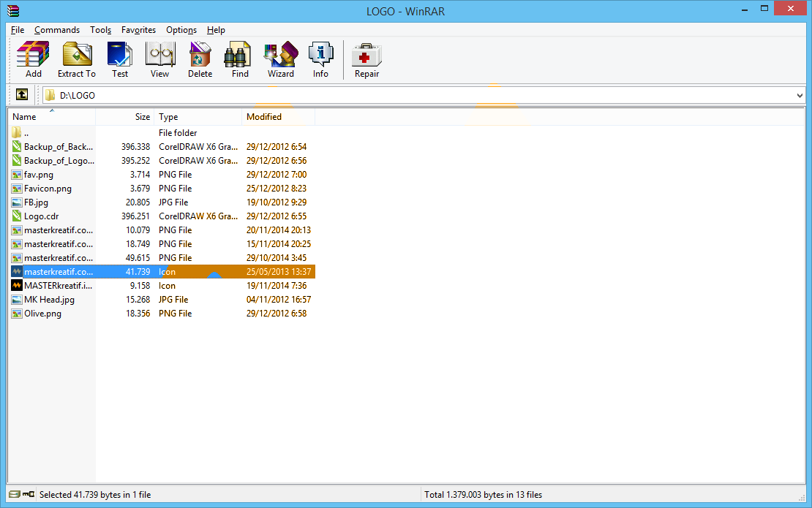This screenshot has height=508, width=812.
Task: Click the key password icon in status bar
Action: (x=29, y=495)
